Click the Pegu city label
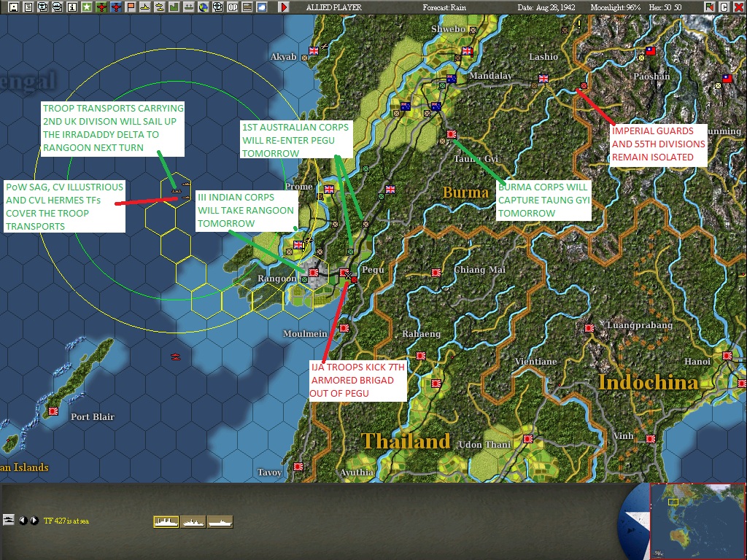Screen dimensions: 747x560 click(373, 270)
